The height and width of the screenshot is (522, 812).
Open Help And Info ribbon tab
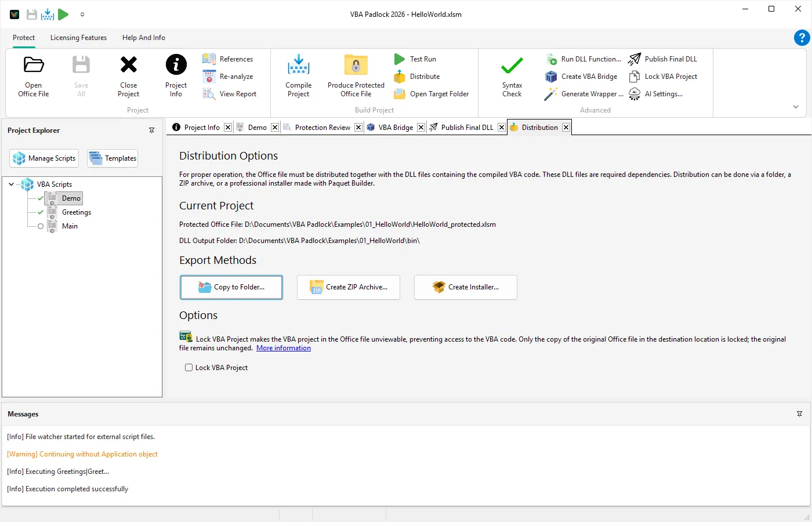(143, 38)
